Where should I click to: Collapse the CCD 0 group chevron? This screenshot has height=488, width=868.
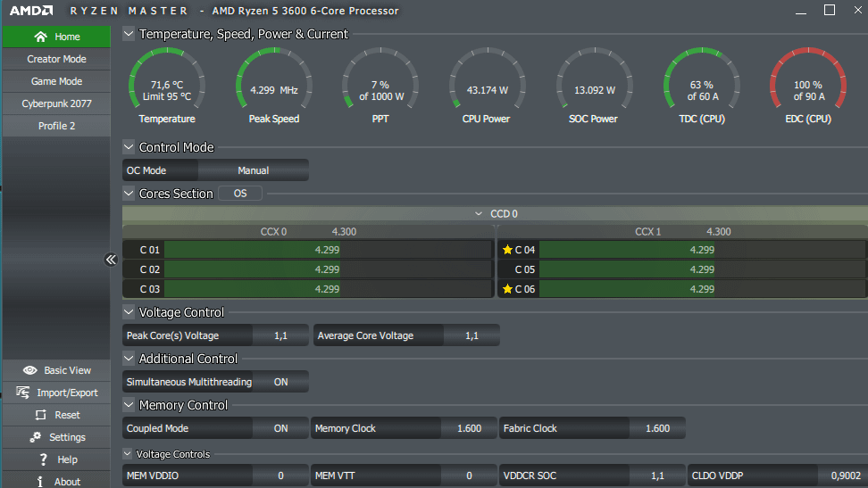click(479, 213)
